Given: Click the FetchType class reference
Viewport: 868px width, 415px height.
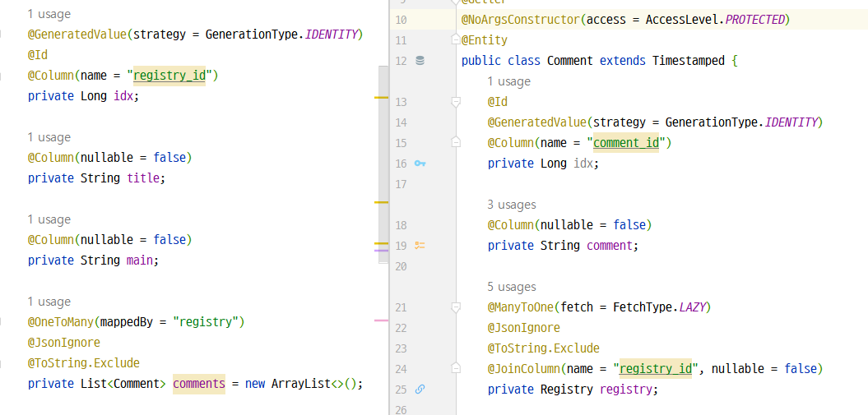Looking at the screenshot, I should point(643,307).
